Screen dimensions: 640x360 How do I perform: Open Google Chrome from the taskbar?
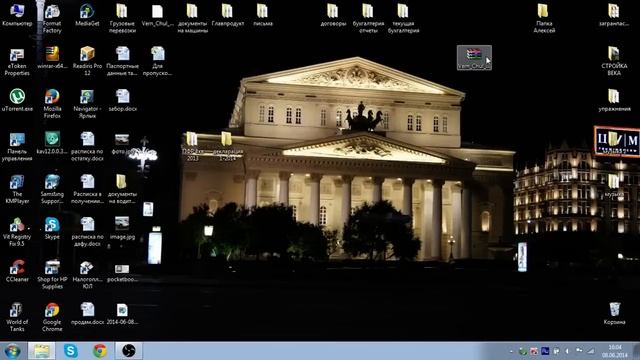[100, 351]
